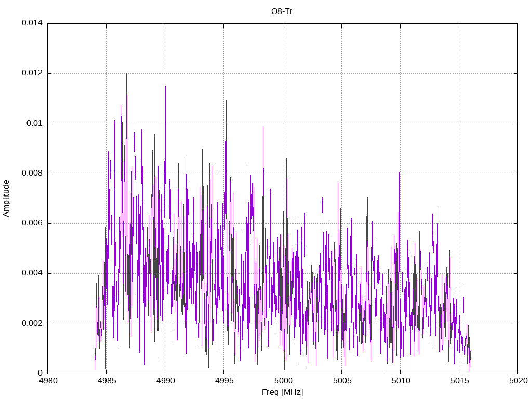Click the 4995 x-axis tick label

[224, 381]
